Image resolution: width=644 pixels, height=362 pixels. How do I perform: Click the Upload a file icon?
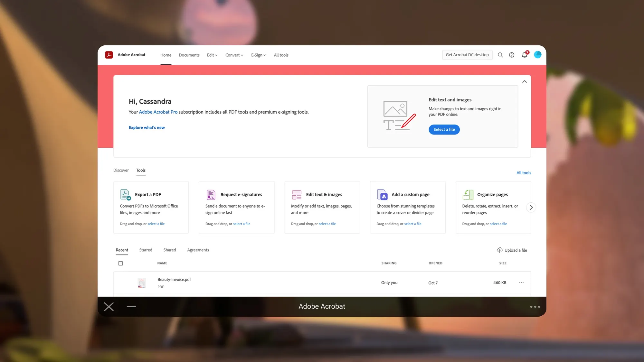(x=500, y=250)
